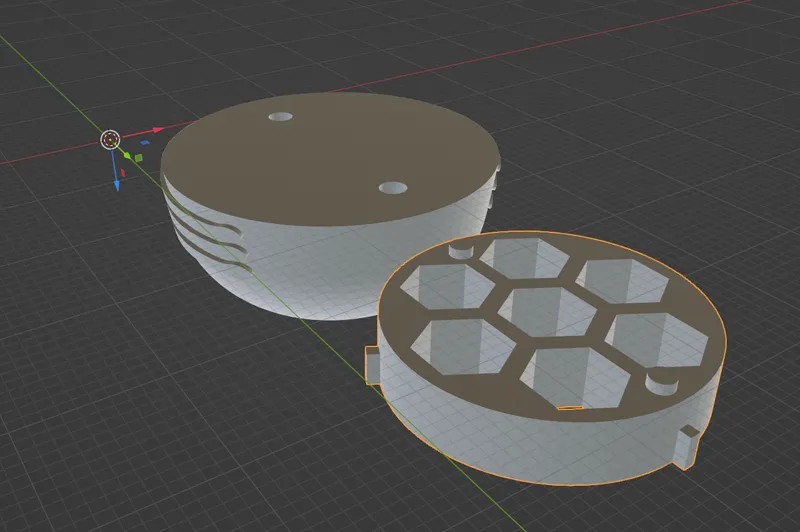
Task: Click the rear hole on the dome's top
Action: pyautogui.click(x=279, y=118)
